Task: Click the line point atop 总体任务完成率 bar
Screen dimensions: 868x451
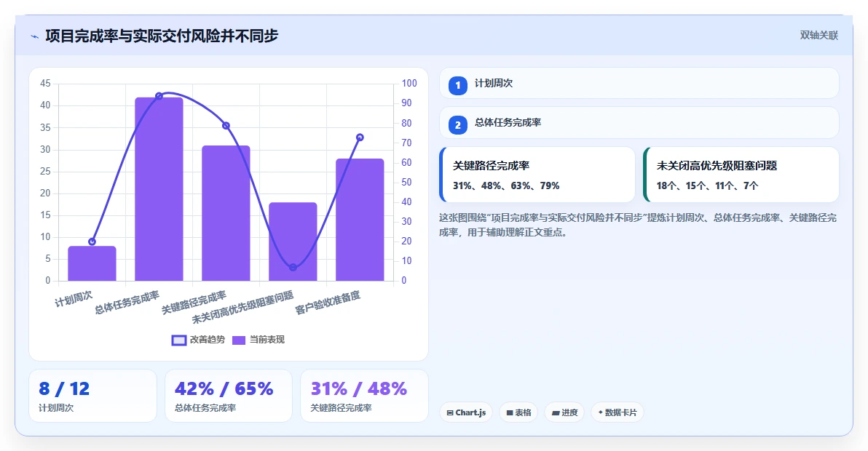Action: [159, 95]
